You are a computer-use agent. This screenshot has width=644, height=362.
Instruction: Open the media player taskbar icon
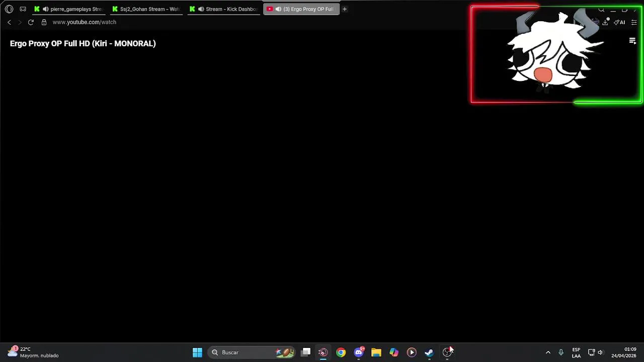[412, 352]
